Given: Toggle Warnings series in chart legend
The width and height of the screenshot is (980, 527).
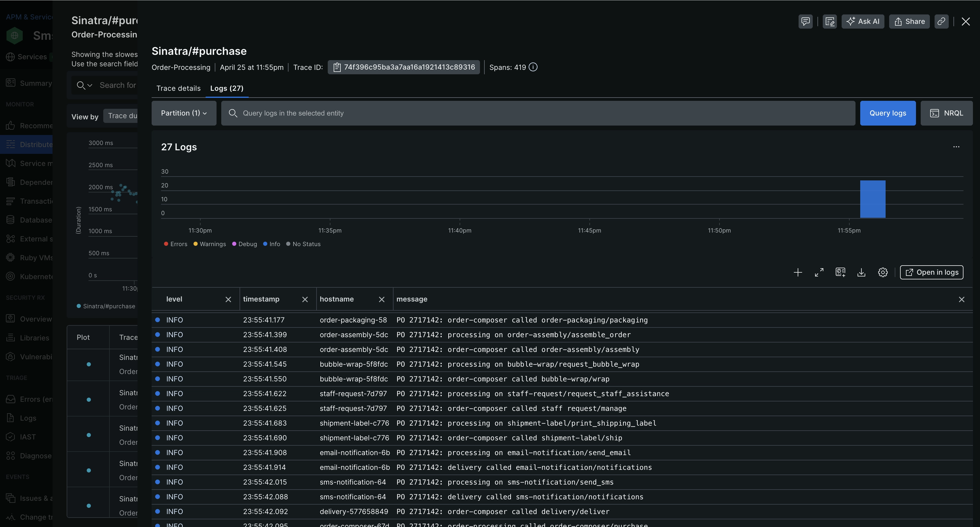Looking at the screenshot, I should pyautogui.click(x=210, y=244).
